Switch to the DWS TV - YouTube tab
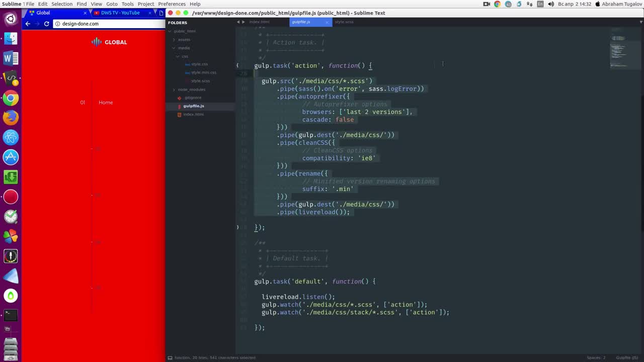644x362 pixels. tap(120, 13)
